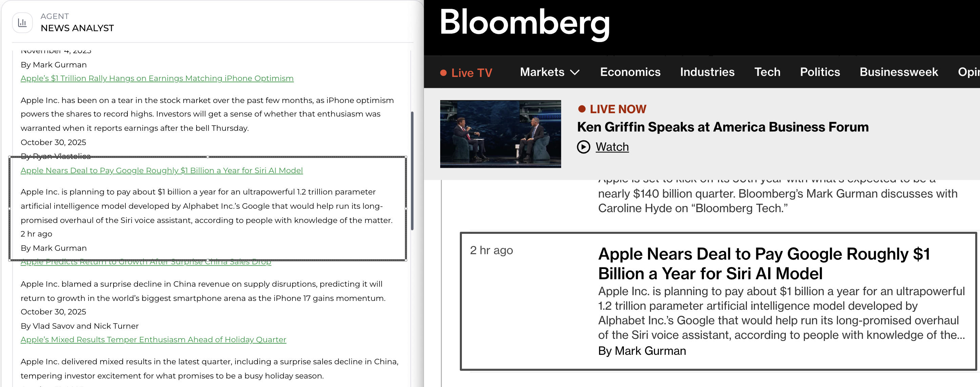
Task: Expand the Markets dropdown chevron
Action: 574,72
